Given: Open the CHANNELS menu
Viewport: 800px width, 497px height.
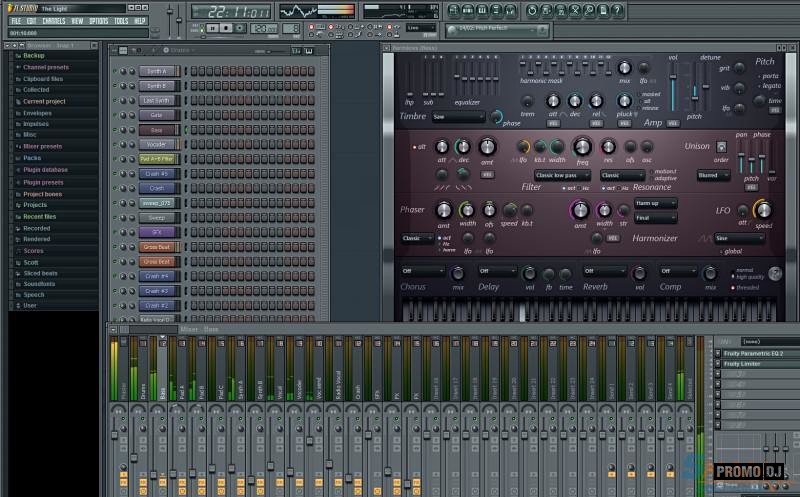Looking at the screenshot, I should (x=54, y=21).
